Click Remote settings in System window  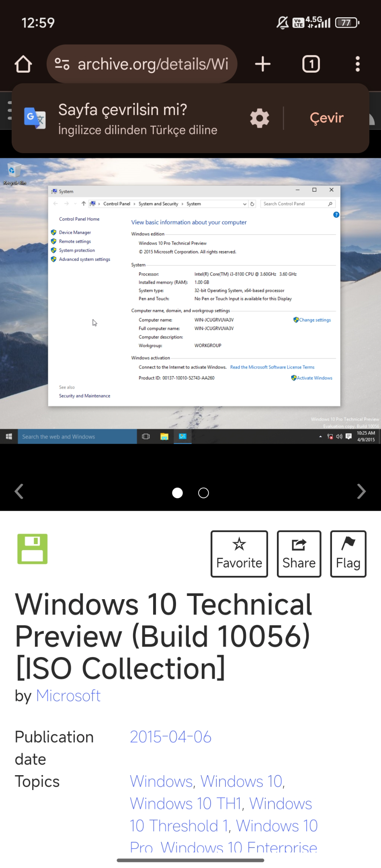click(x=75, y=241)
